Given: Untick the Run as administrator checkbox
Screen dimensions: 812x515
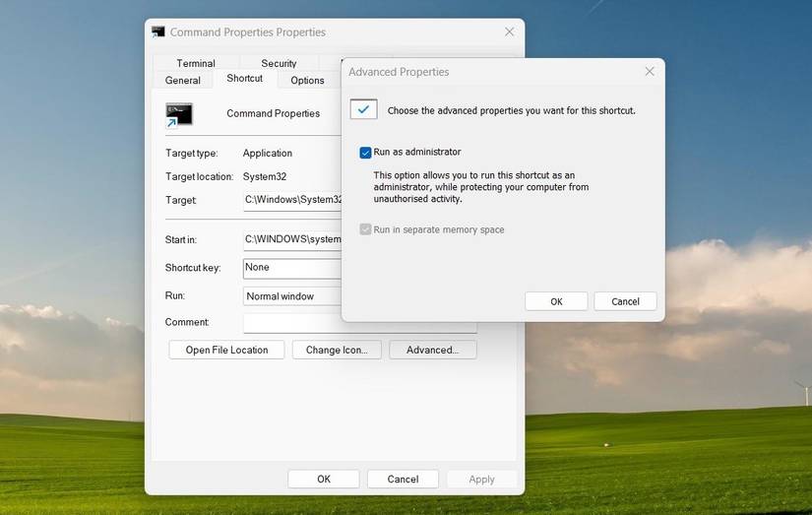Looking at the screenshot, I should pos(365,153).
